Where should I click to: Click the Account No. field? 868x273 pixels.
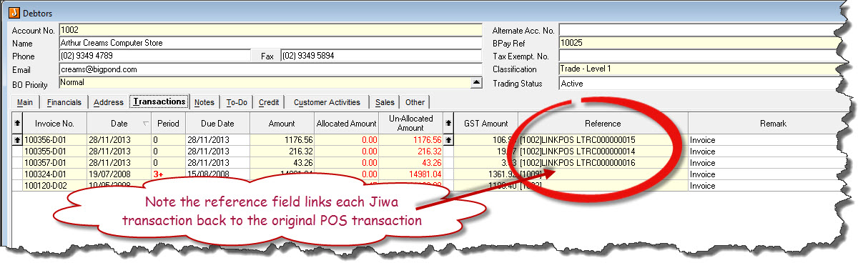tap(270, 30)
